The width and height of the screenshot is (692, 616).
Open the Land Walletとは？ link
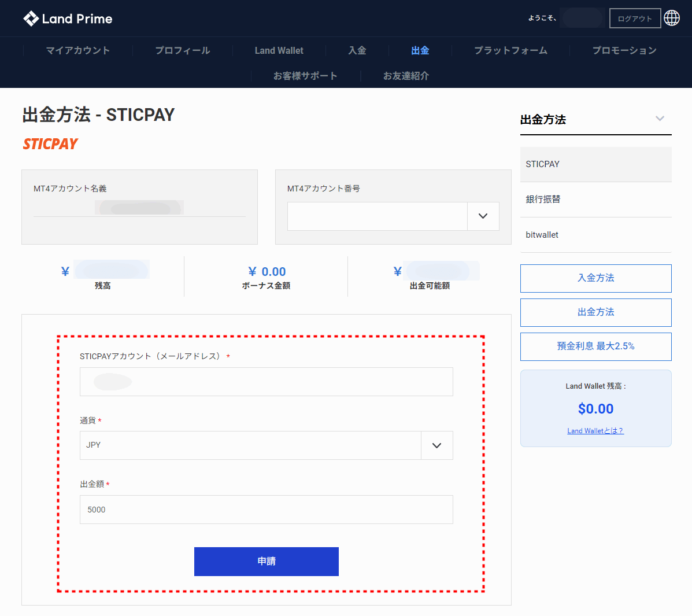coord(595,430)
